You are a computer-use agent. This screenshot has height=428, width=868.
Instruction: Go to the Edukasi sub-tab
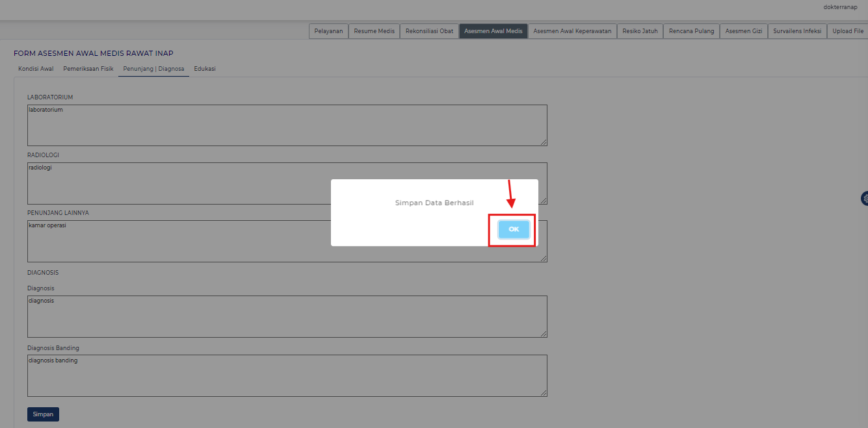pos(205,69)
